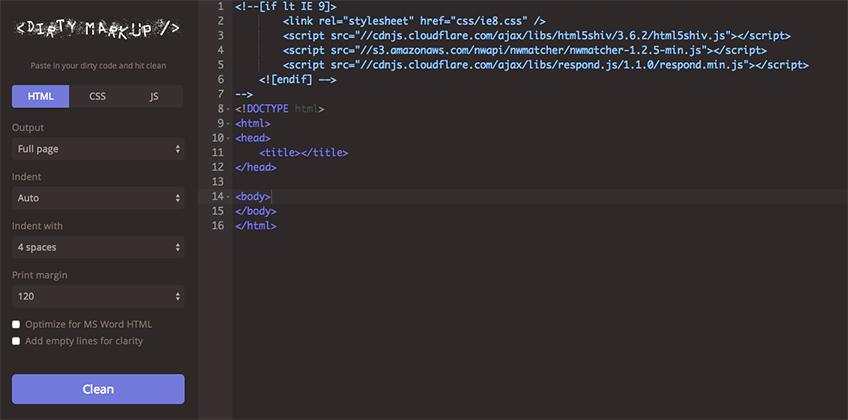
Task: Click the ![endif] text on line 6
Action: tap(289, 80)
